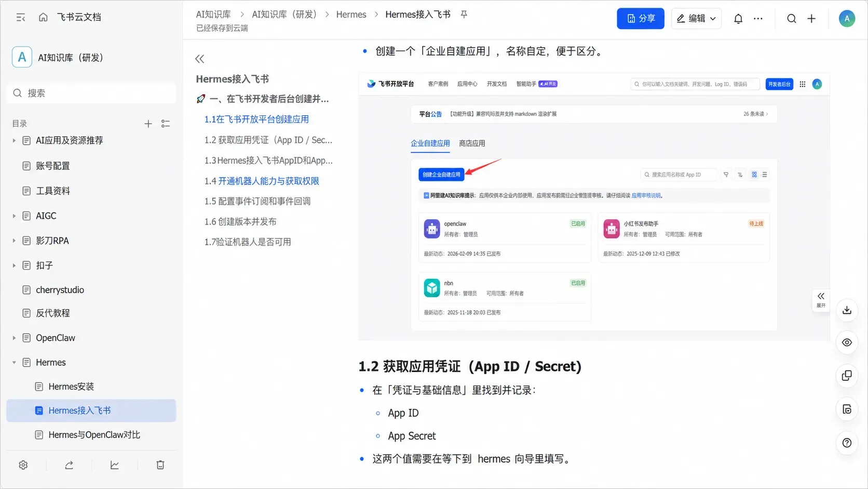The height and width of the screenshot is (489, 868).
Task: Click the copy icon on right rail
Action: point(847,376)
